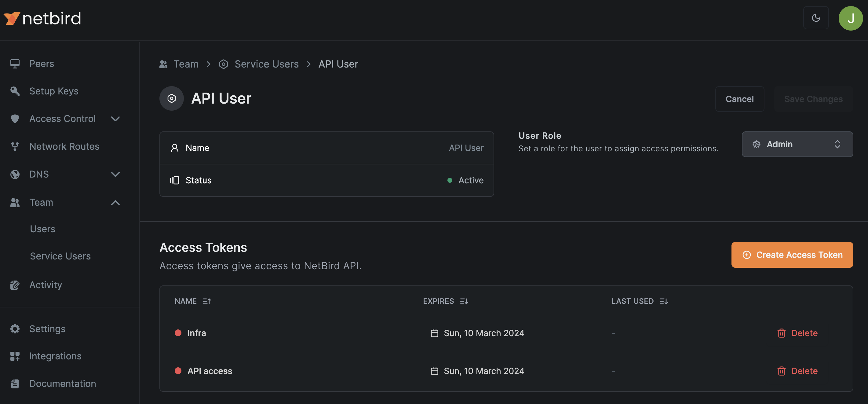Click the Documentation book icon
Image resolution: width=868 pixels, height=404 pixels.
click(x=15, y=384)
